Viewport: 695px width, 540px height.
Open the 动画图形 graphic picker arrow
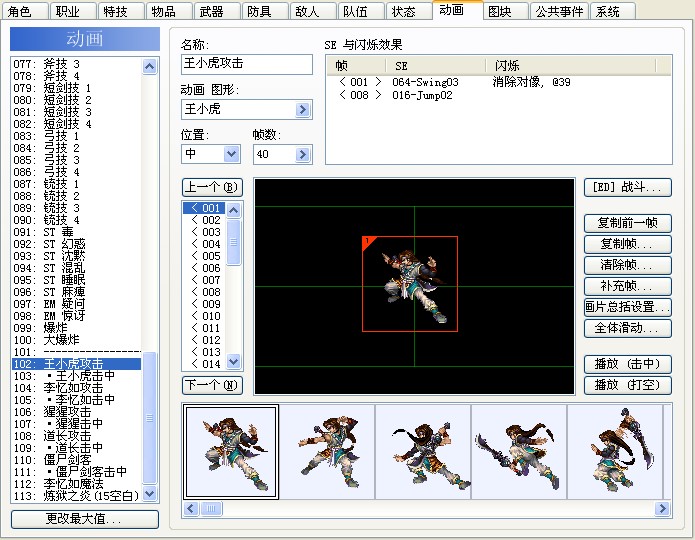tap(302, 110)
